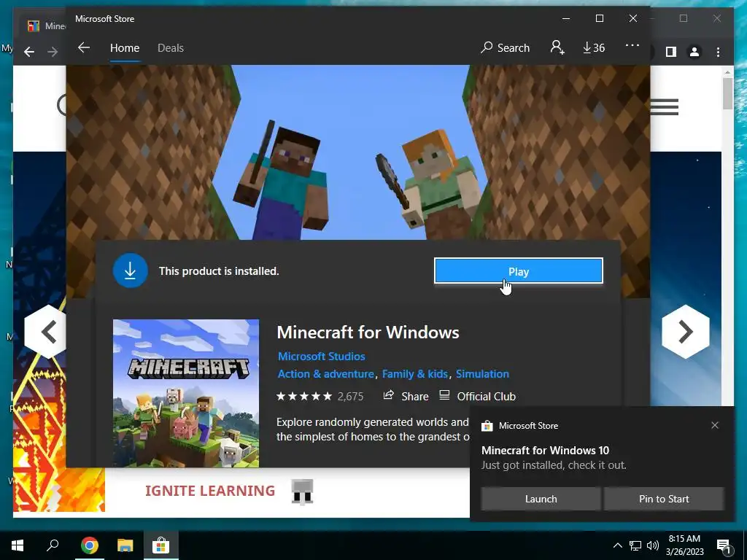Click the mob face icon beside IGNITE LEARNING
This screenshot has width=747, height=560.
[302, 491]
